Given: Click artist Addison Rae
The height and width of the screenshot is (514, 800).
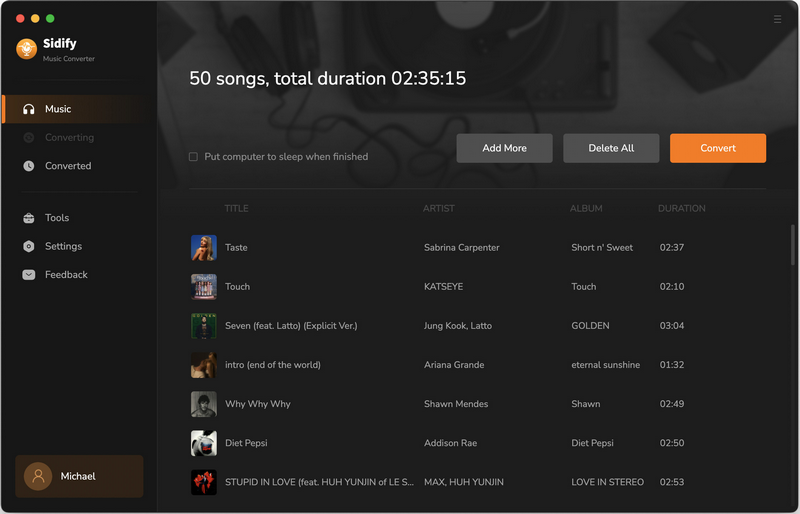Looking at the screenshot, I should pos(450,443).
